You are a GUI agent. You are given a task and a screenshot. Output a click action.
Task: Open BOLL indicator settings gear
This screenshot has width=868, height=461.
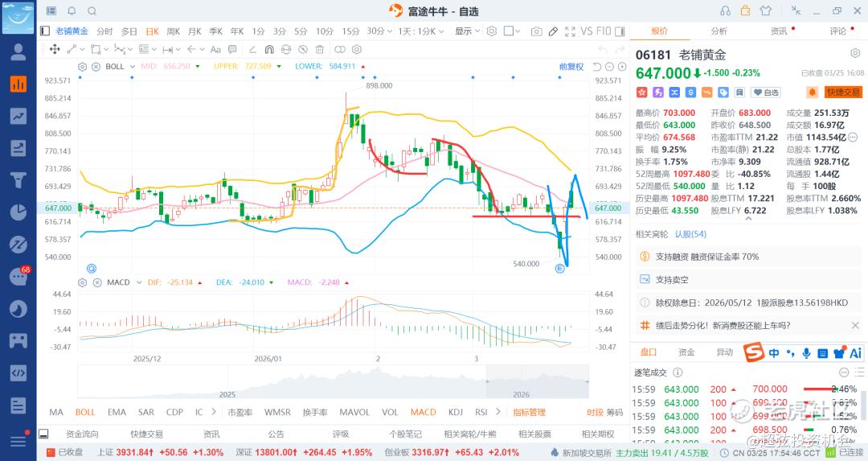(x=82, y=67)
